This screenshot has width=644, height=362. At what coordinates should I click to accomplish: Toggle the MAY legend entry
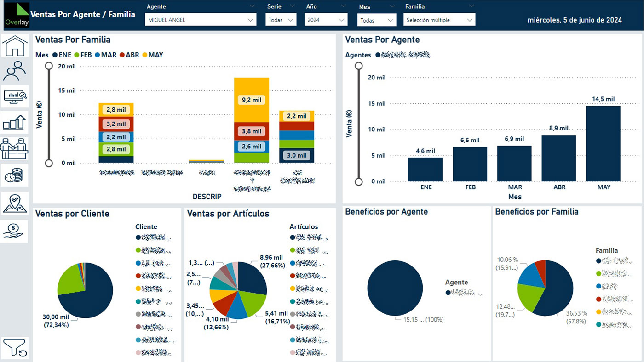point(152,55)
